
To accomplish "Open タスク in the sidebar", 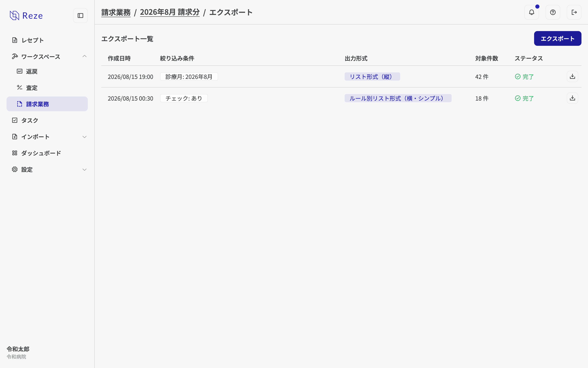I will coord(47,120).
